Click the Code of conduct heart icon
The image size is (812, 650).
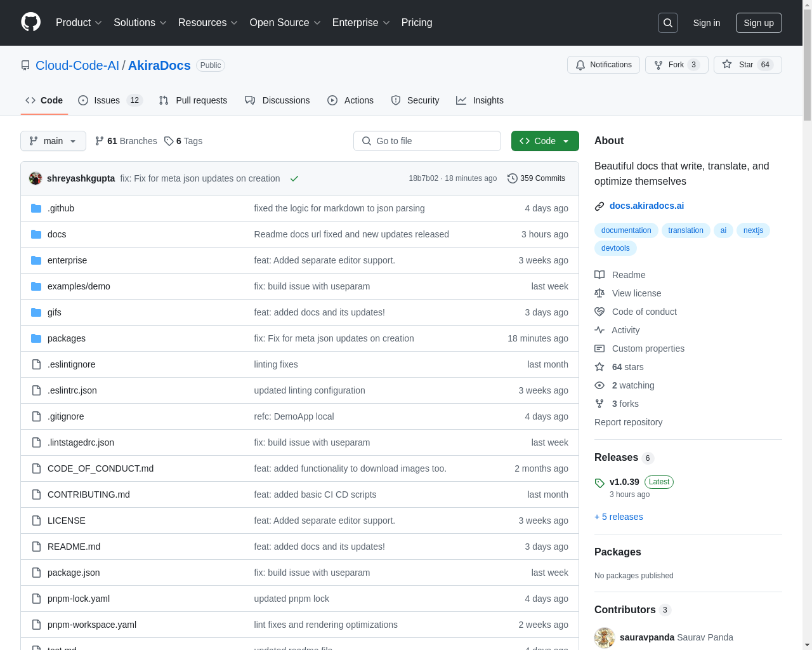pos(599,312)
